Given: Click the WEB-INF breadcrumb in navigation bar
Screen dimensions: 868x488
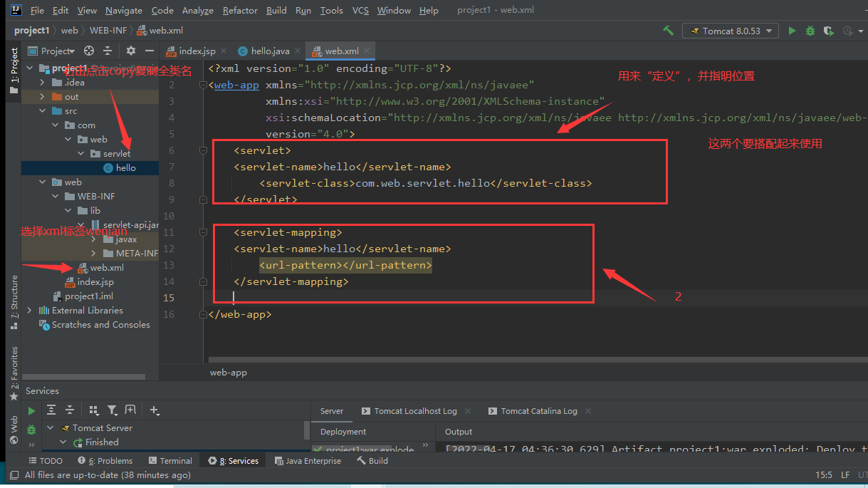Looking at the screenshot, I should coord(108,31).
